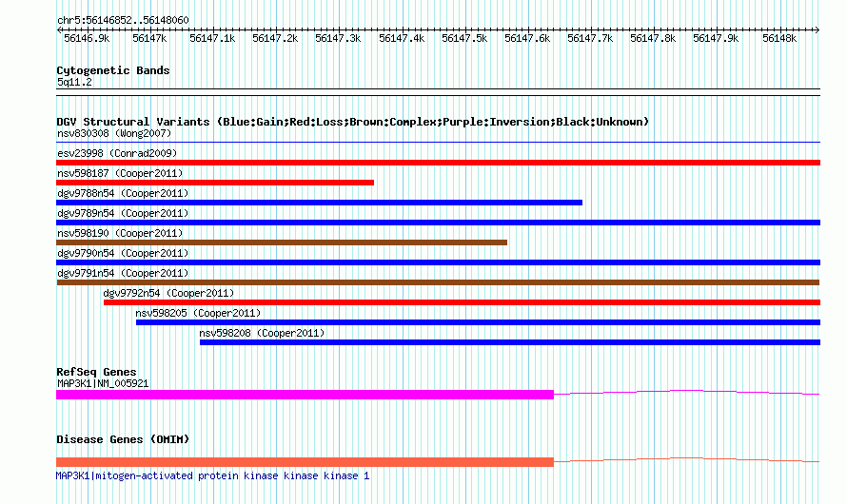Click the 56147.1k ruler tick label

click(x=212, y=38)
